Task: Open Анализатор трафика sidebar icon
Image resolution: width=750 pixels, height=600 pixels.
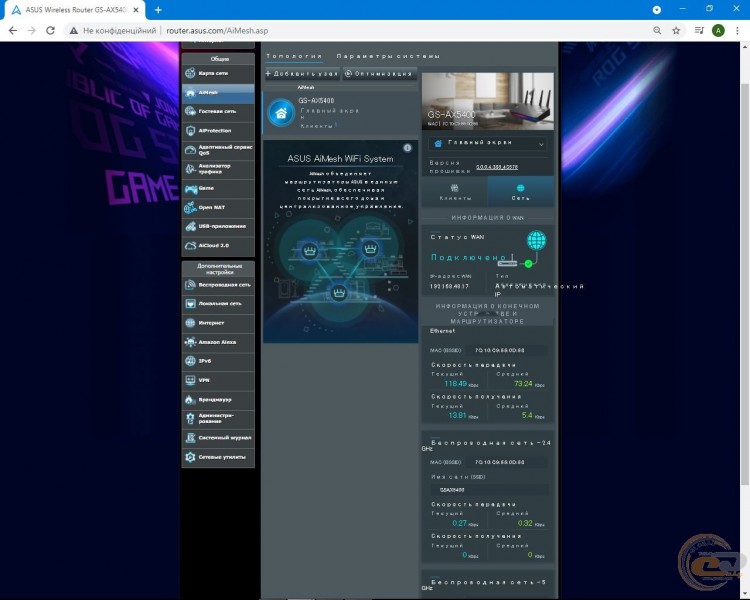Action: pos(190,169)
